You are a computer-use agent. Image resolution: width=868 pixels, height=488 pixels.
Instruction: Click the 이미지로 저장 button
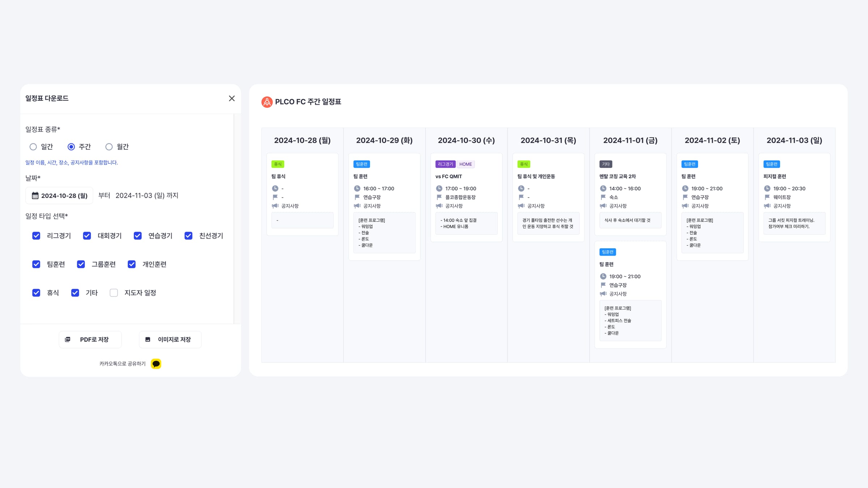point(170,339)
